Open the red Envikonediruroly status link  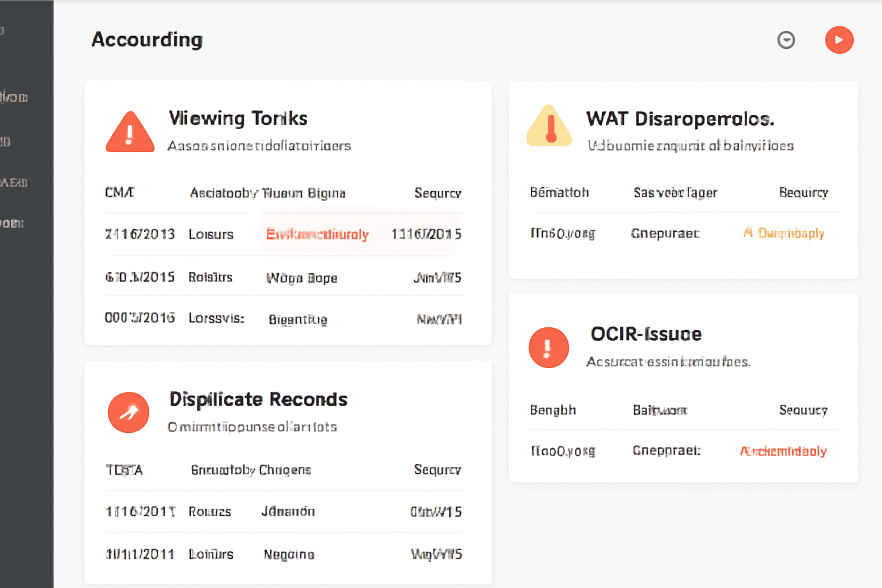[x=317, y=234]
